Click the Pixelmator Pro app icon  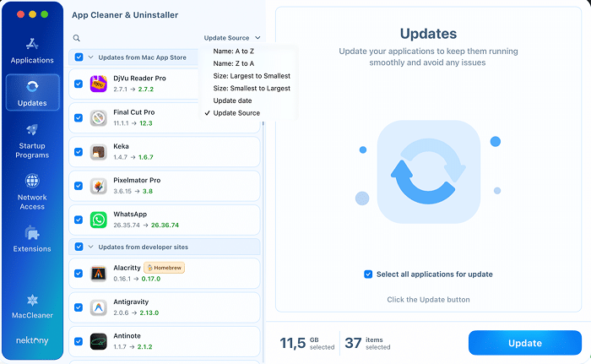99,186
